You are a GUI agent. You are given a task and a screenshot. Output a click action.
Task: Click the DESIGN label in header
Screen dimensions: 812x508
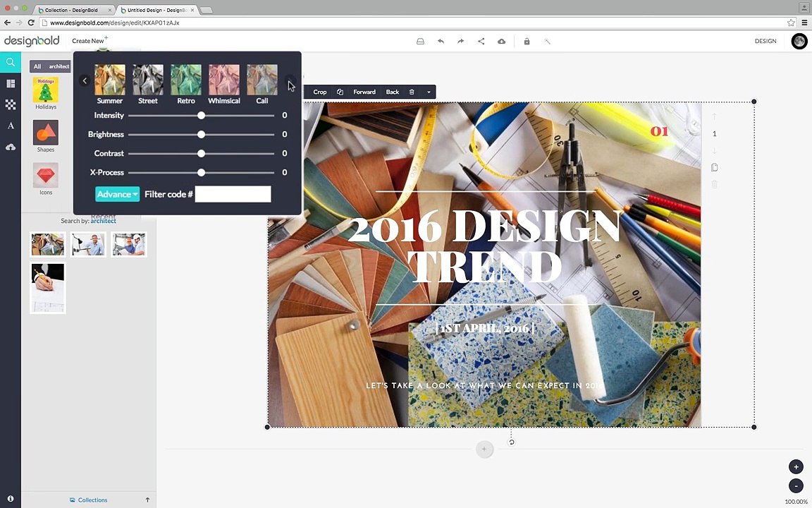click(x=765, y=41)
